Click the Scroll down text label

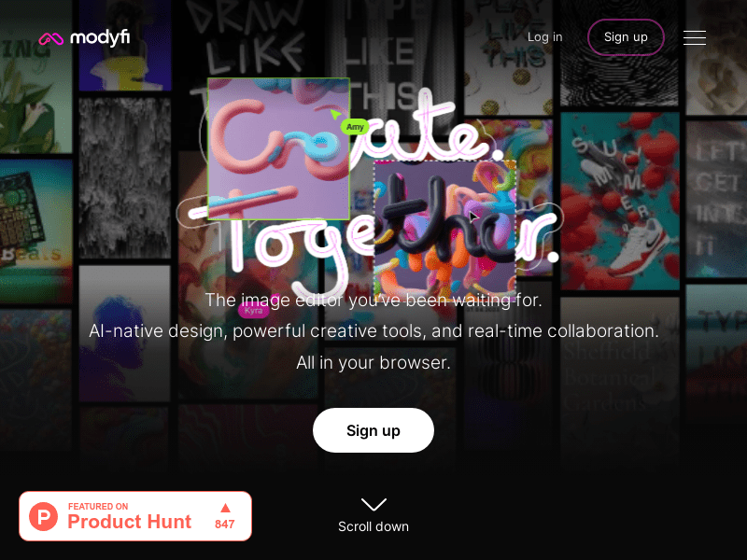(373, 526)
